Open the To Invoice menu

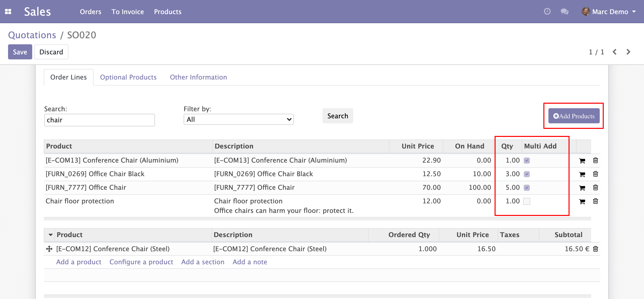(x=128, y=12)
